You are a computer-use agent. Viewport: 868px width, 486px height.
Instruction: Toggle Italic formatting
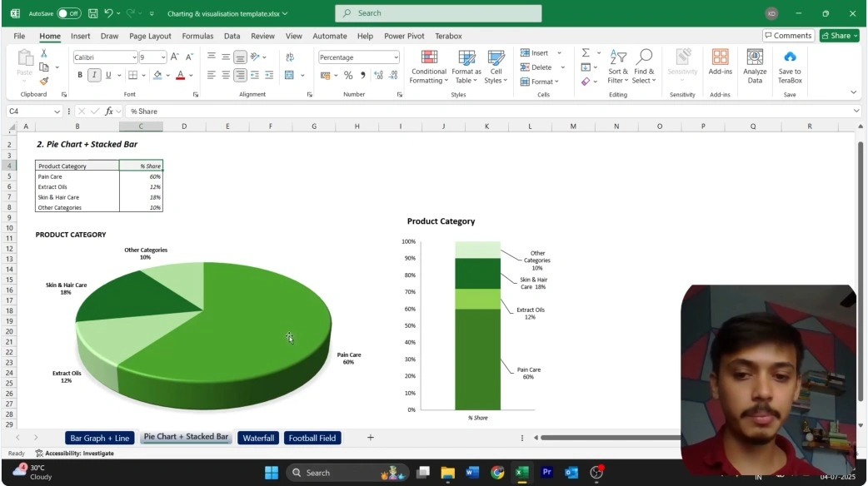click(x=94, y=75)
